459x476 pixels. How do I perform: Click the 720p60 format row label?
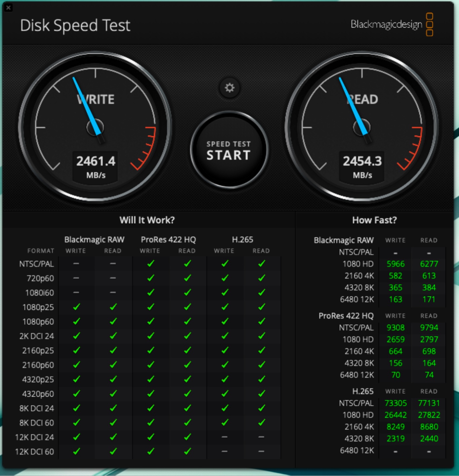(40, 278)
